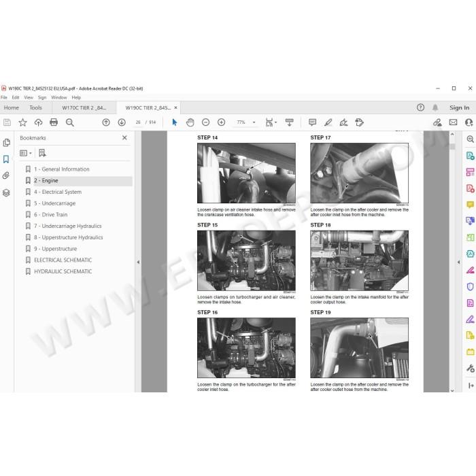Click the page number field showing 26

(x=138, y=122)
